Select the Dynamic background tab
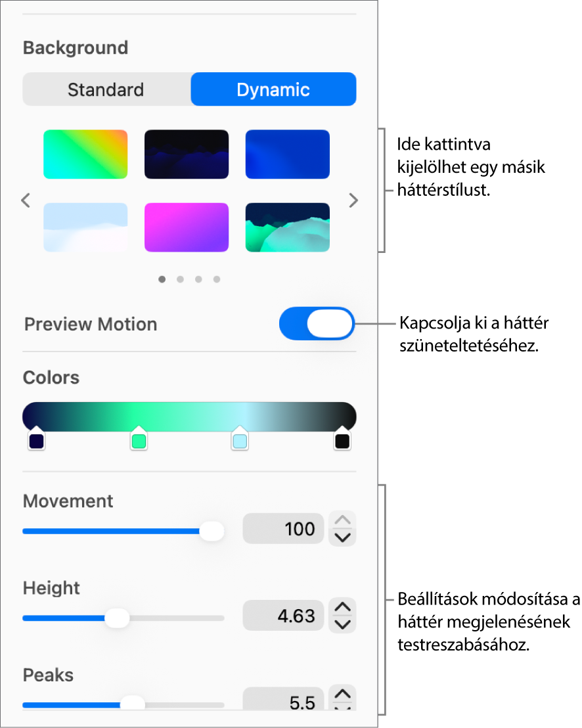Screen dimensions: 582x728 [273, 89]
